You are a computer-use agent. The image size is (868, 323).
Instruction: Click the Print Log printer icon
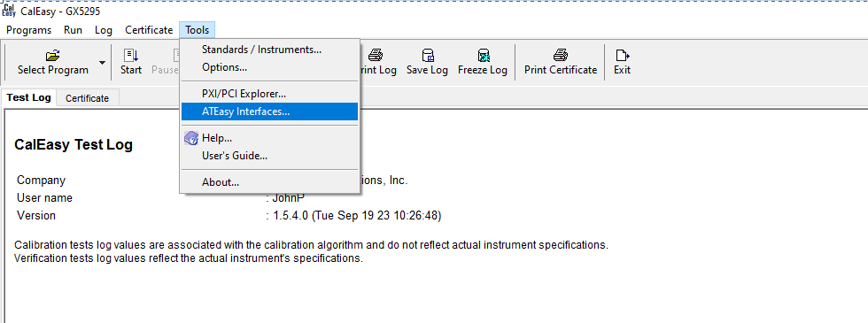click(x=376, y=55)
